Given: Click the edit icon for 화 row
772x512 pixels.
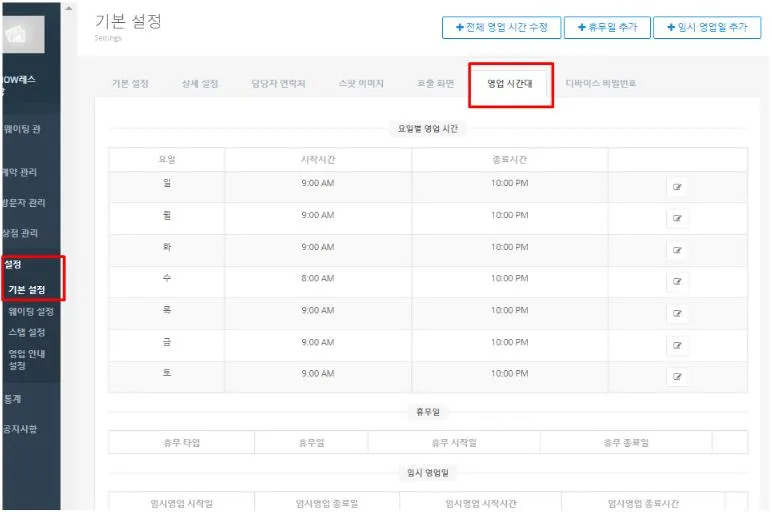Looking at the screenshot, I should tap(677, 251).
